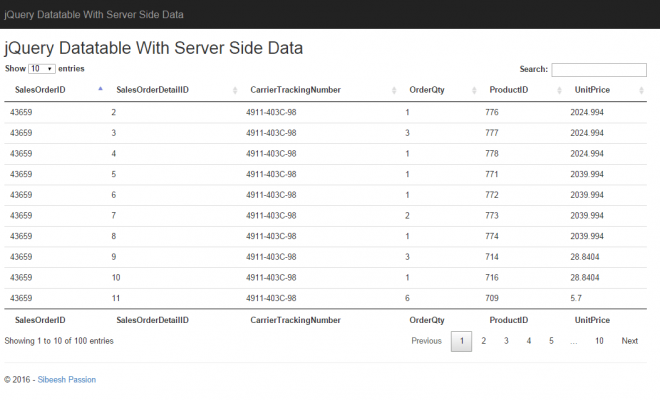The image size is (660, 400).
Task: Click ProductID cell 709
Action: (x=492, y=298)
